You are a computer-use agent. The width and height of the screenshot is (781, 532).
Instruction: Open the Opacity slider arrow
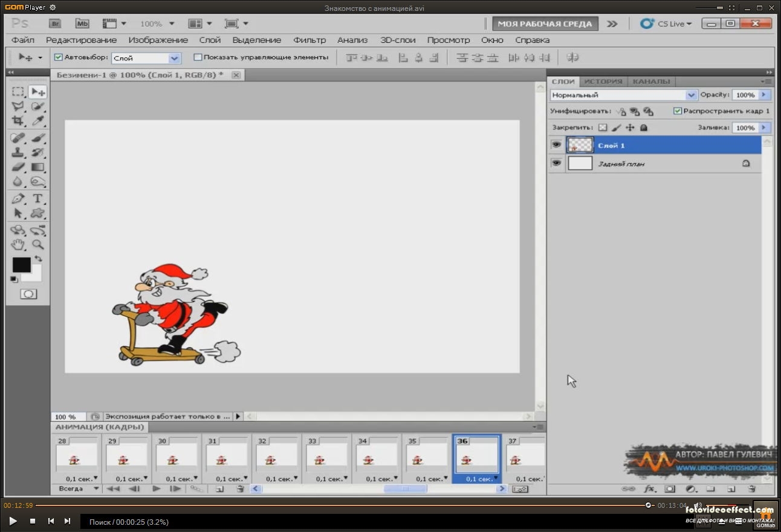click(x=765, y=95)
